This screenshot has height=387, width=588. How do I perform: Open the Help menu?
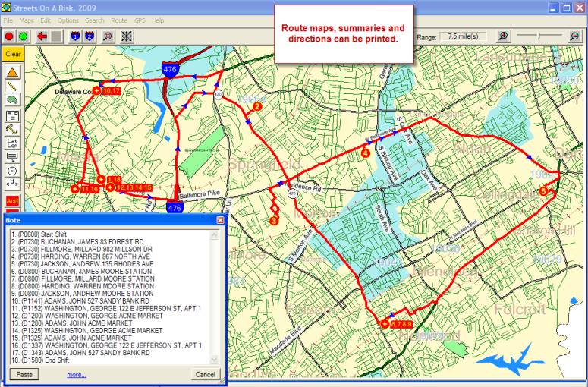[158, 20]
